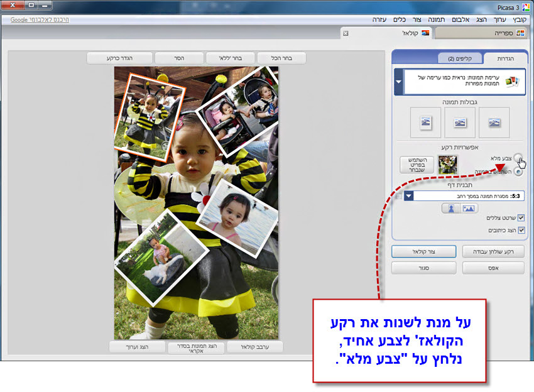The height and width of the screenshot is (392, 534).
Task: Switch to the 'ספרייה' library tab
Action: pyautogui.click(x=481, y=33)
